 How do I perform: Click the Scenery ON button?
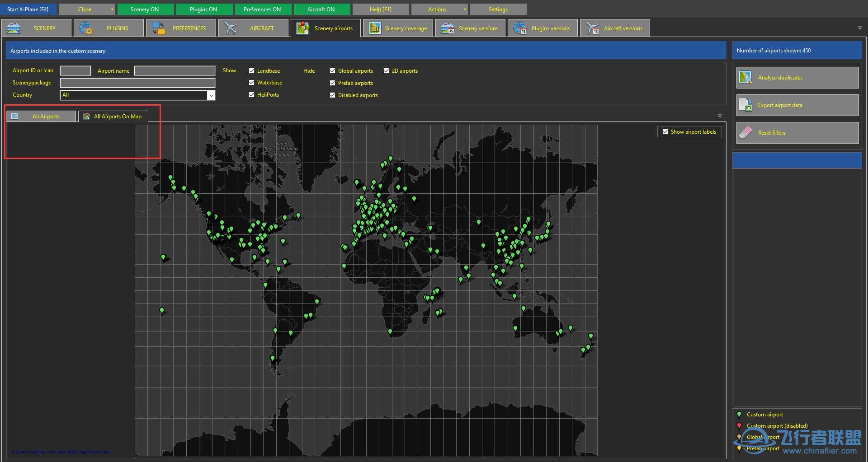(x=146, y=9)
